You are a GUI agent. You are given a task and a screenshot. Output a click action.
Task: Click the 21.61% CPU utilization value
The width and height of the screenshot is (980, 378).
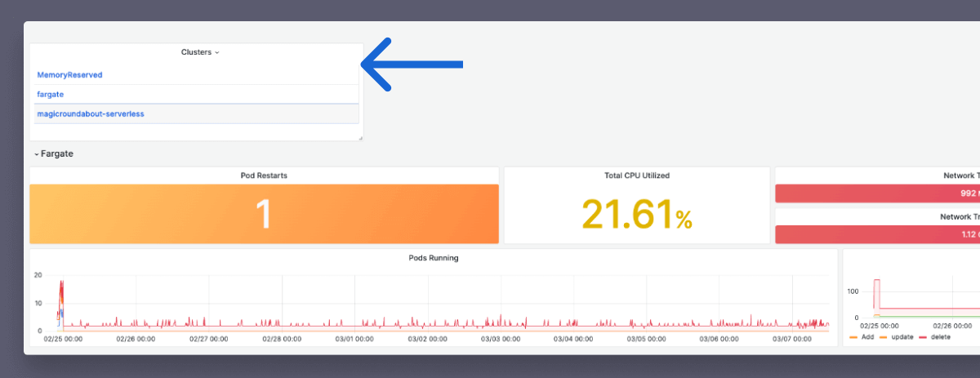pyautogui.click(x=636, y=216)
